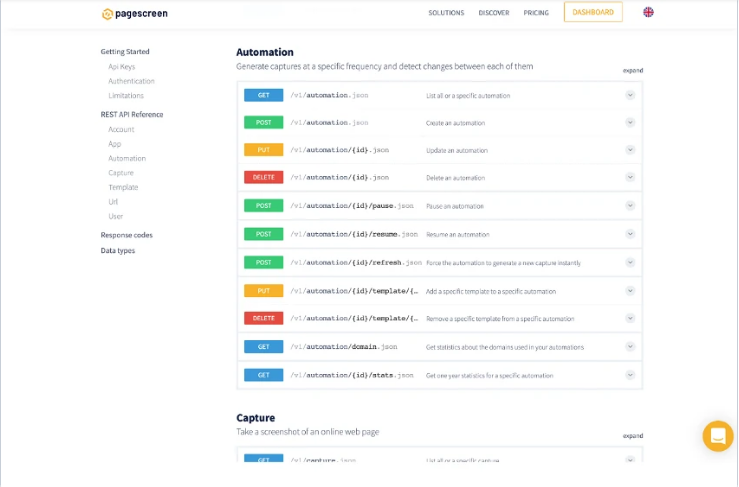
Task: Click the Capture section heading
Action: (255, 418)
